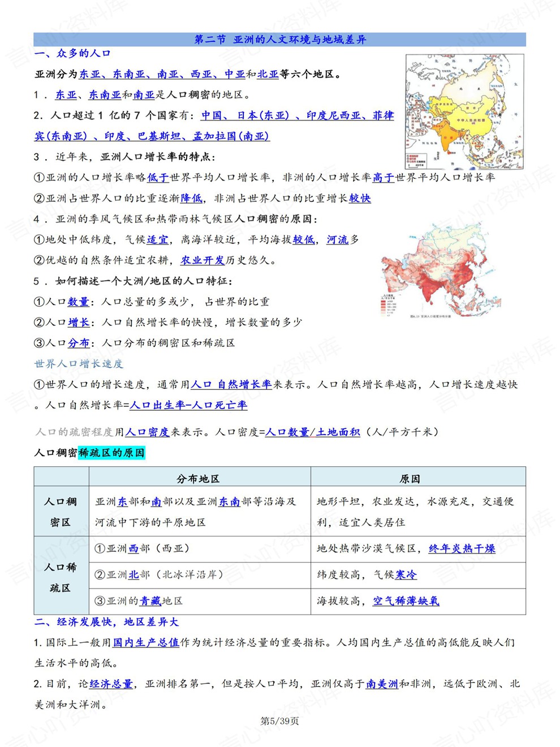The image size is (560, 747).
Task: Click underlined "河流" before "多"
Action: [x=338, y=239]
